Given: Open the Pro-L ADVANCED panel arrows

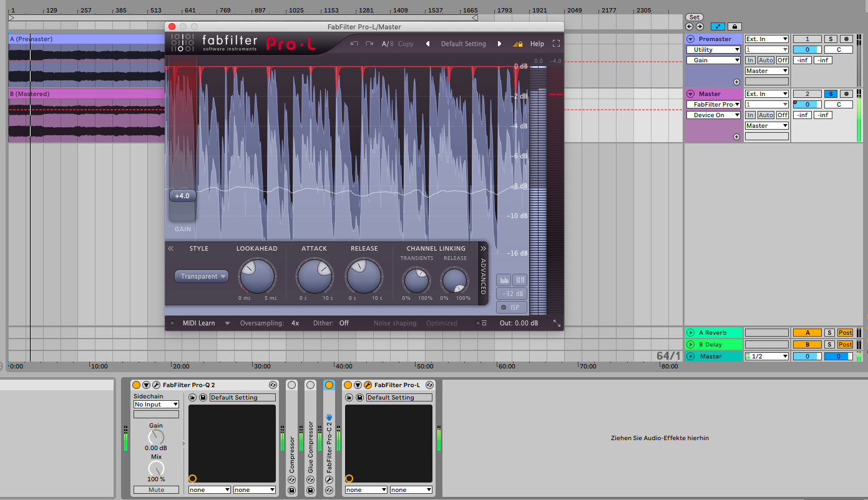Looking at the screenshot, I should click(x=483, y=248).
